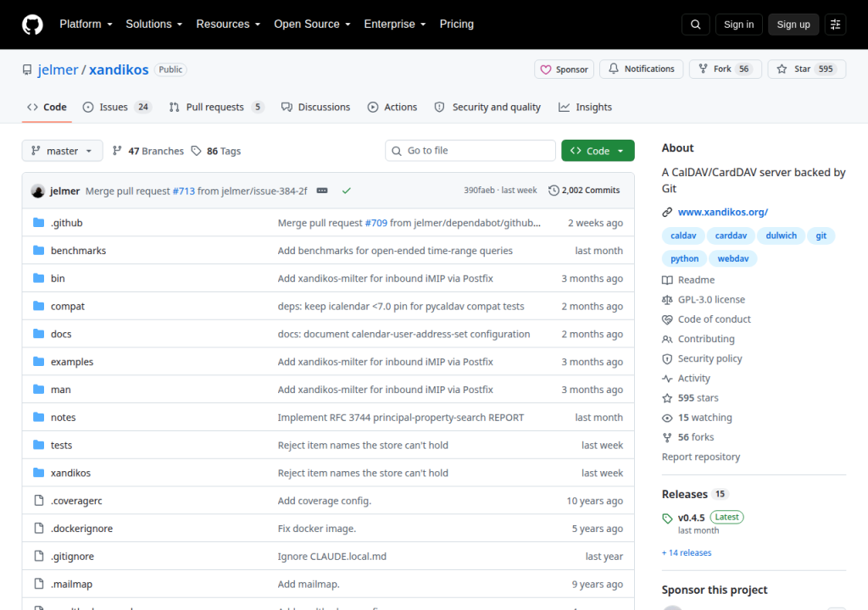Select the caldav topic tag
Viewport: 868px width, 610px height.
click(x=683, y=236)
